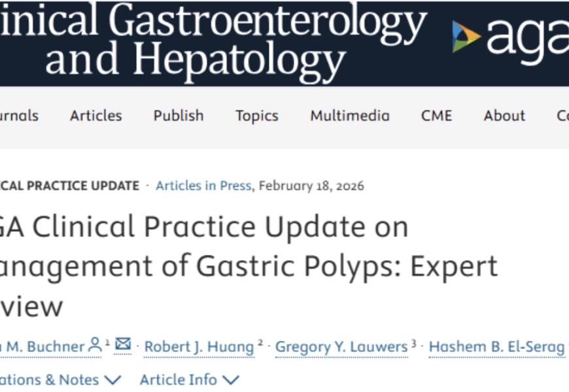Open the Multimedia menu
The height and width of the screenshot is (392, 569).
tap(350, 116)
